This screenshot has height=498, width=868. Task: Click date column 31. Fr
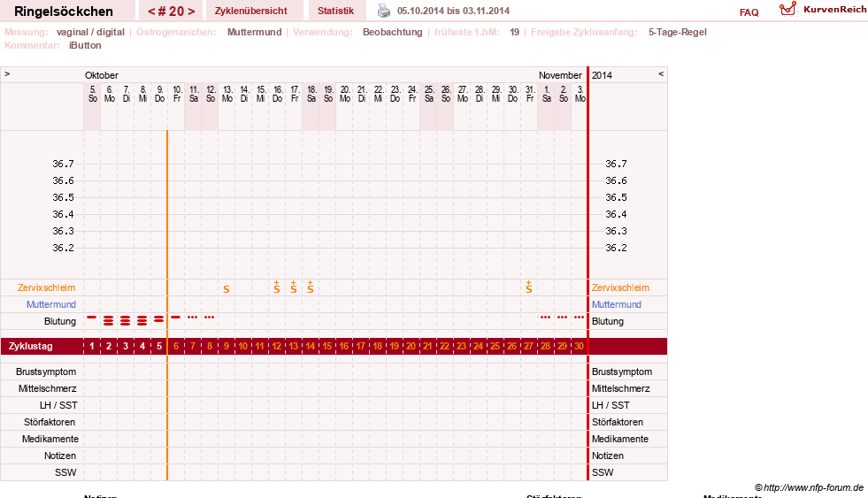(530, 94)
